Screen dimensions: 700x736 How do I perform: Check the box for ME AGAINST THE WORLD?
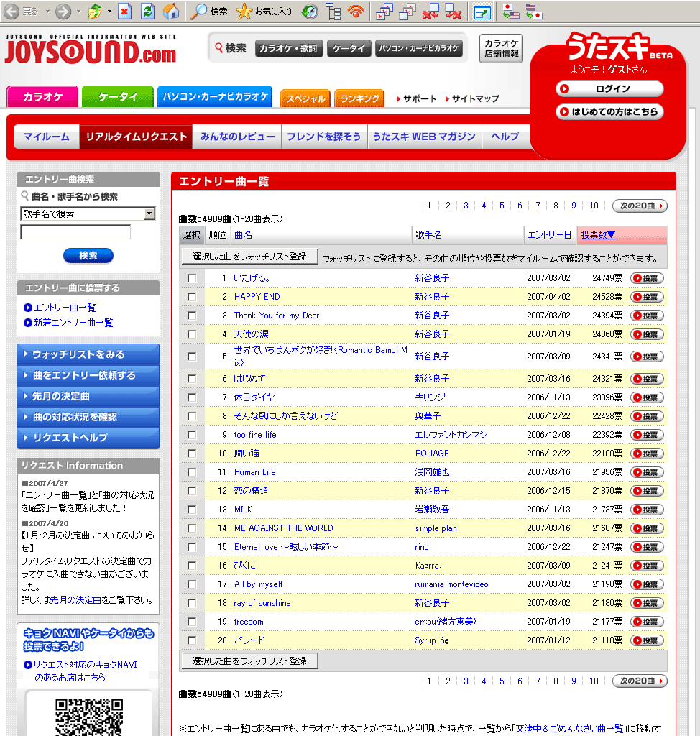point(192,528)
